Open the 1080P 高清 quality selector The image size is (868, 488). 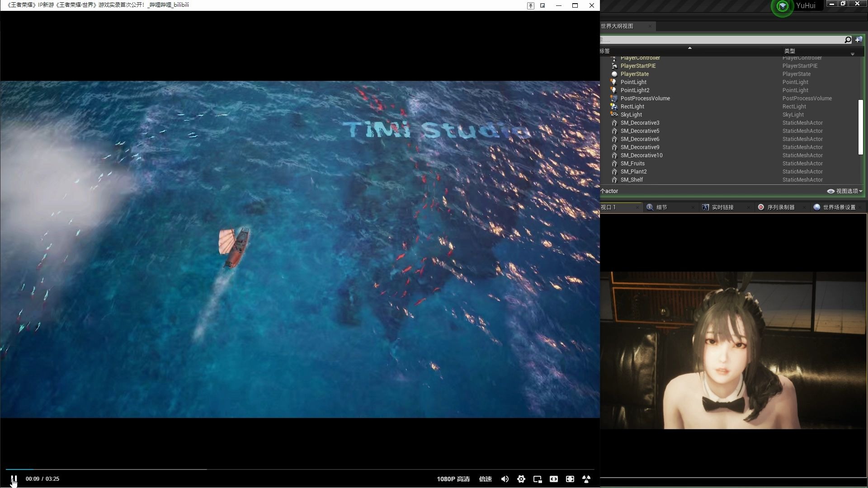[x=453, y=479]
